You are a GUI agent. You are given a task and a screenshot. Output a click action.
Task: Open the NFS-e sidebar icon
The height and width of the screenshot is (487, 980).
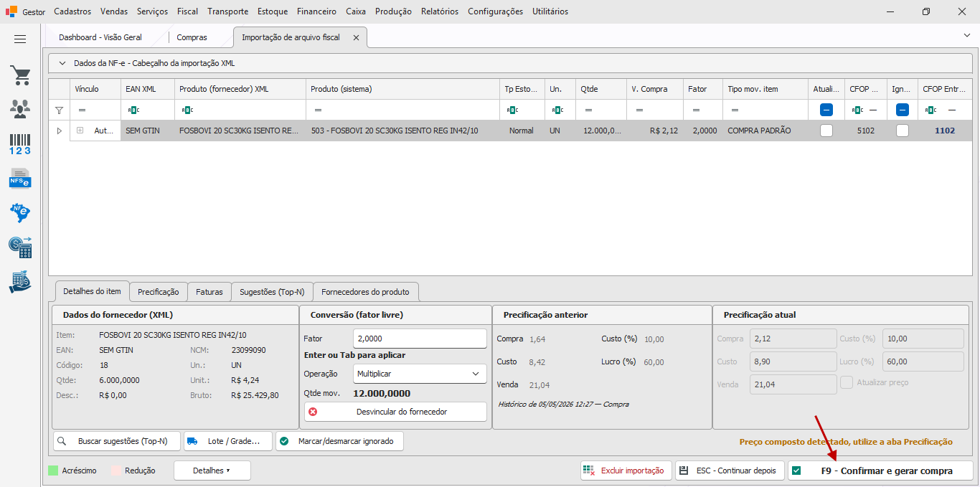click(x=20, y=178)
